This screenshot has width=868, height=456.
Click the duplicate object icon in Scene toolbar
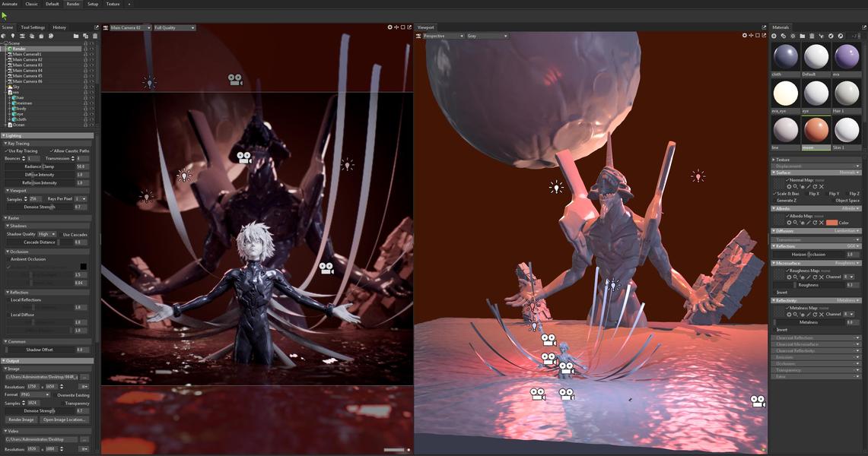coord(85,36)
